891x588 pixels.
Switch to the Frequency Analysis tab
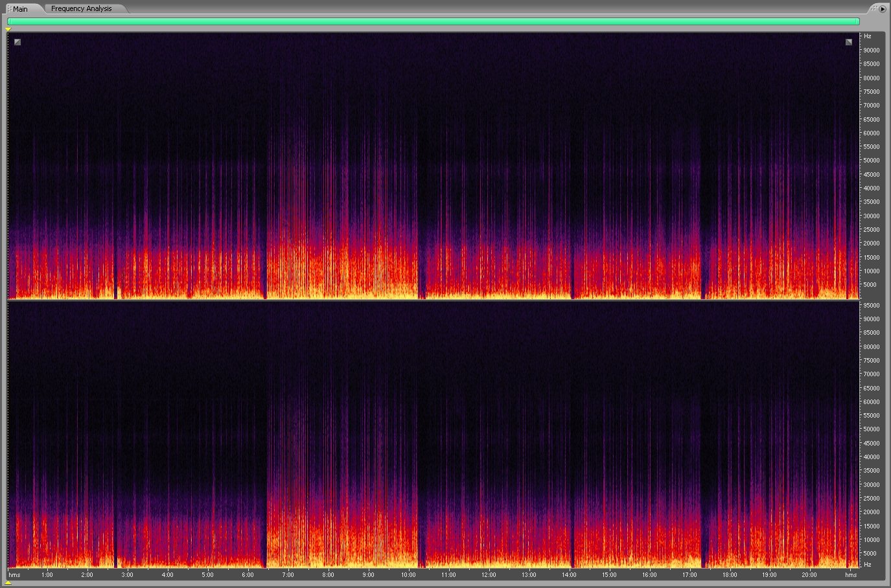pos(81,8)
